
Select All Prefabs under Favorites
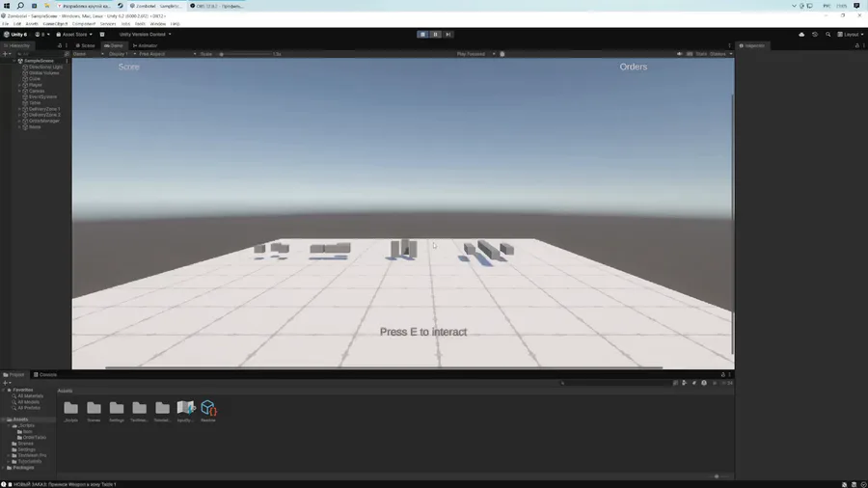point(28,408)
